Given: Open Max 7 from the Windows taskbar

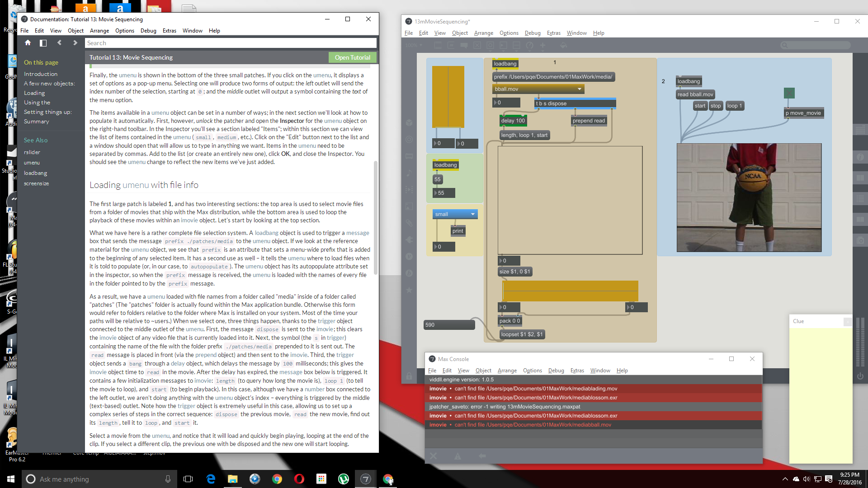Looking at the screenshot, I should [366, 479].
